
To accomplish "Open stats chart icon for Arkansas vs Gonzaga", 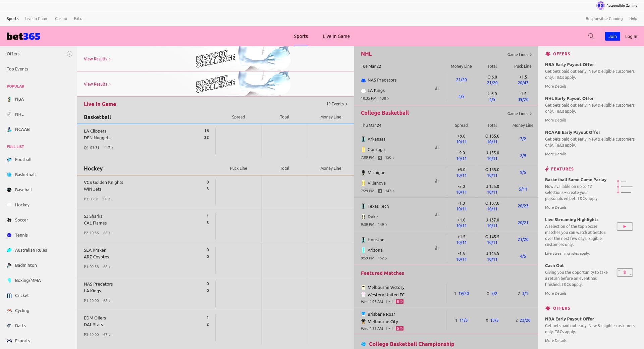I will coord(437,147).
